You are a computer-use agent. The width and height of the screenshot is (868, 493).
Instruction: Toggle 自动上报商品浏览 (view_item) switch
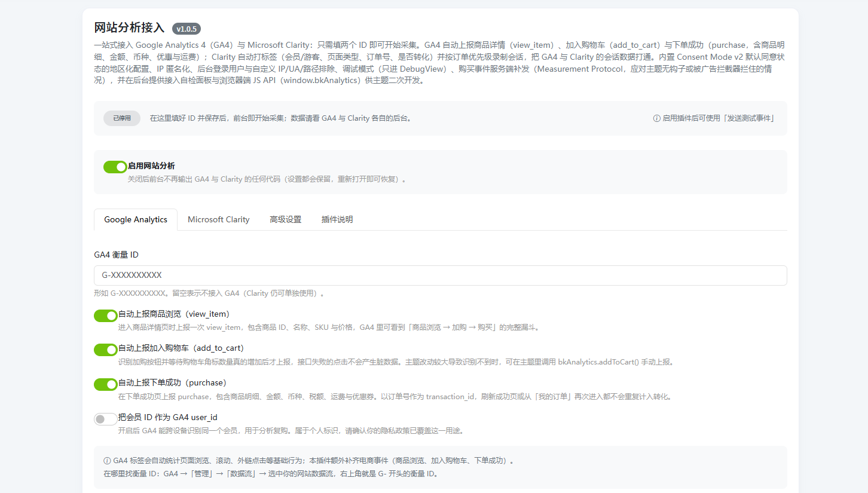(105, 316)
